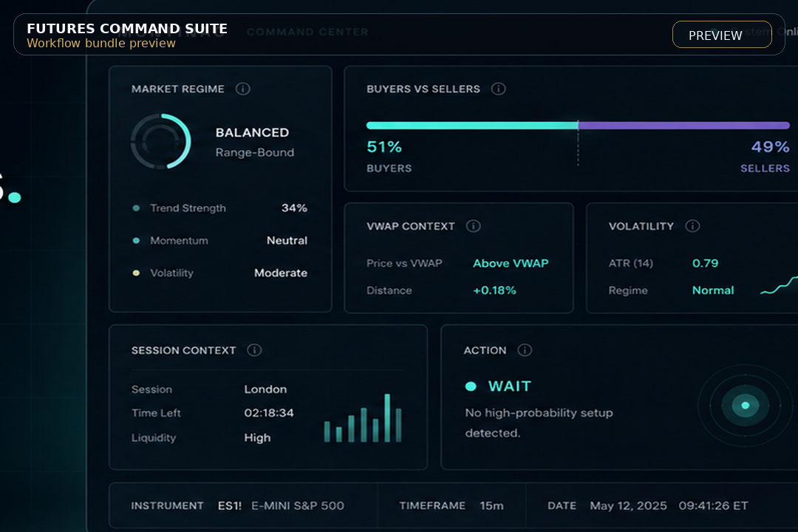Click the Action radar pulse graphic

[x=745, y=405]
